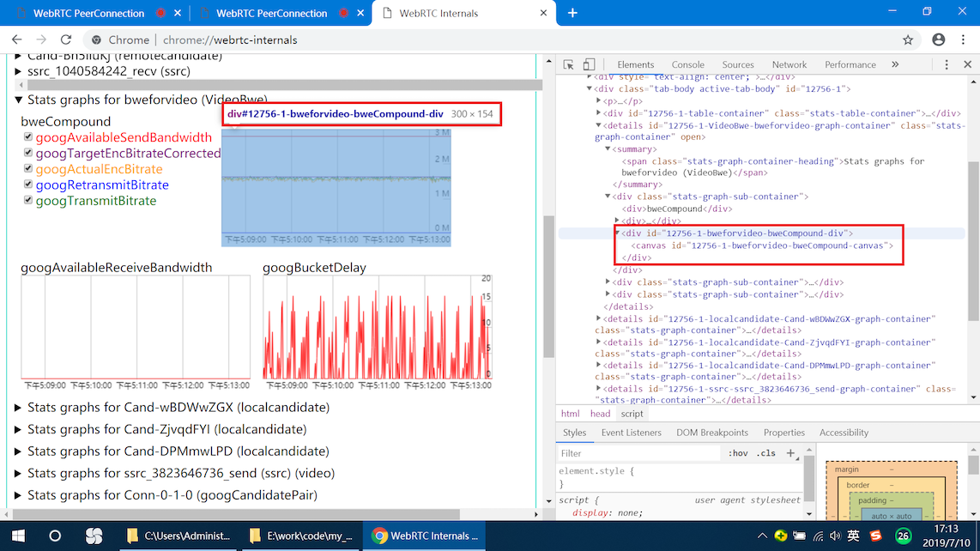This screenshot has height=551, width=980.
Task: Open the Event Listeners tab
Action: pyautogui.click(x=631, y=433)
